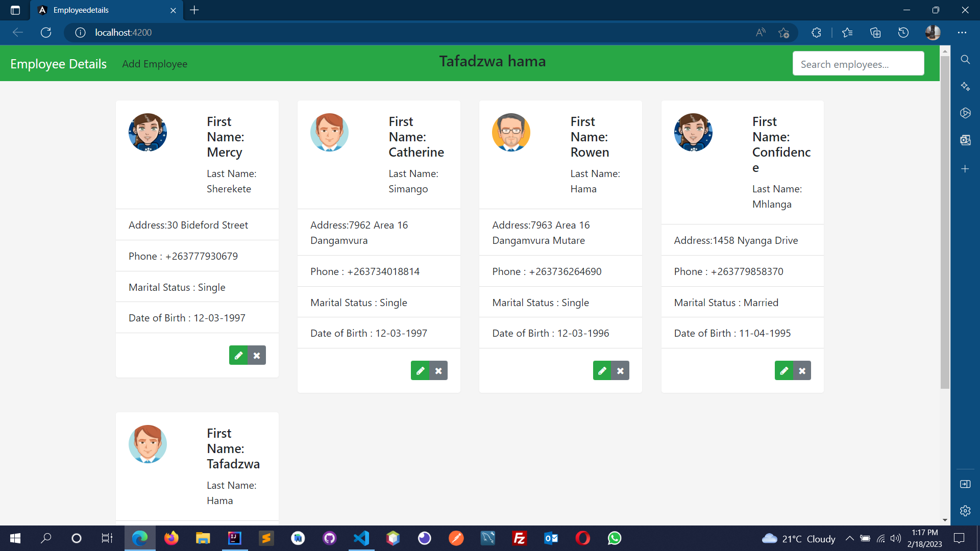
Task: Focus the Search employees input field
Action: pos(858,64)
